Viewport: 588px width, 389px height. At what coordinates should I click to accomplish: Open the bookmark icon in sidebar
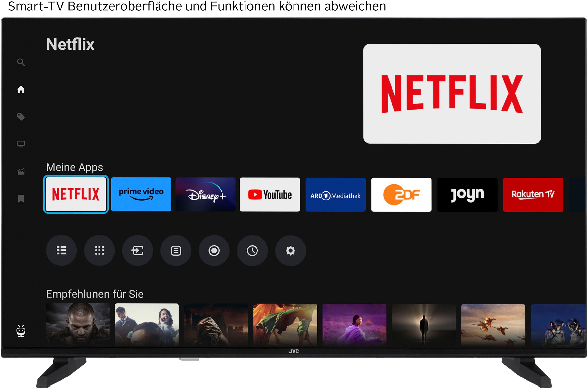coord(21,199)
